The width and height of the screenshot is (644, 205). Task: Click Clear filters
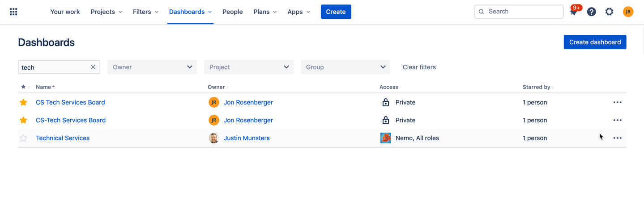point(419,67)
